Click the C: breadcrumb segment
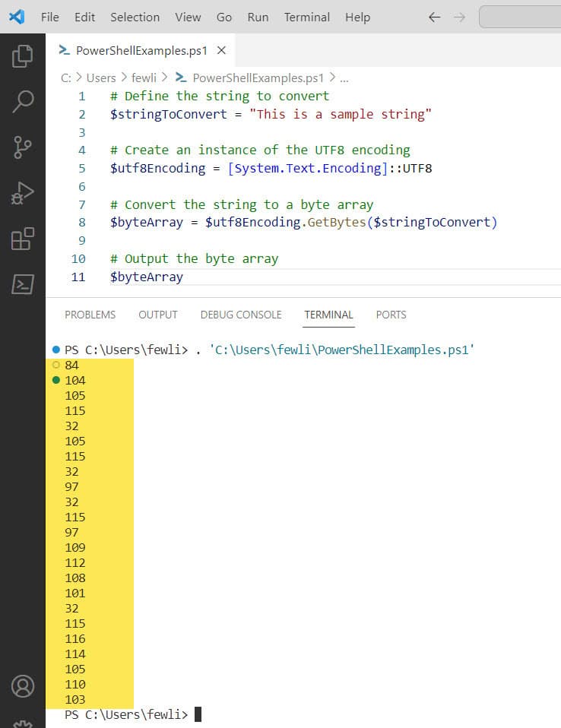The width and height of the screenshot is (561, 728). point(66,78)
